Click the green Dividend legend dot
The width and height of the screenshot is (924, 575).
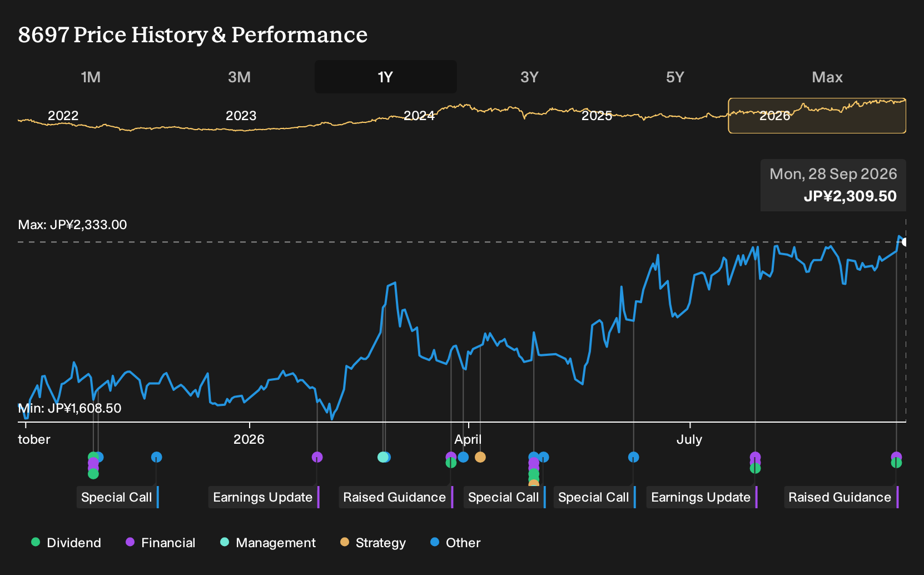pos(36,542)
